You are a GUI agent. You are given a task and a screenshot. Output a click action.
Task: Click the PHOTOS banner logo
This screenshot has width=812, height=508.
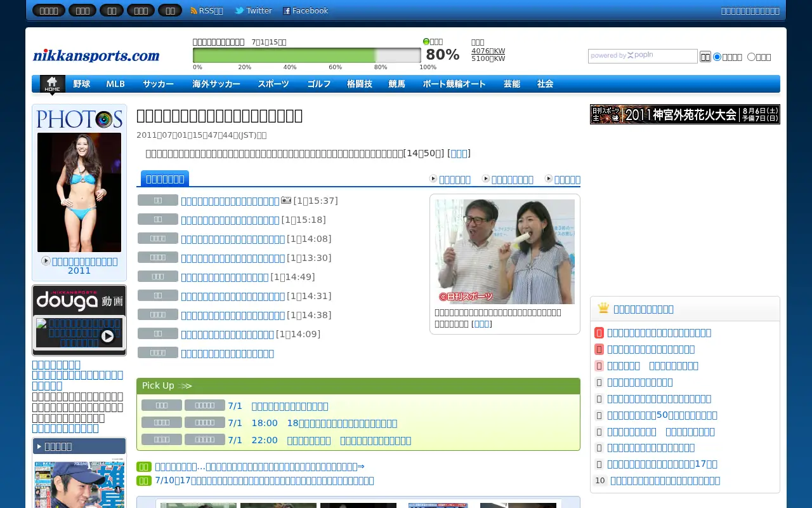[x=79, y=119]
